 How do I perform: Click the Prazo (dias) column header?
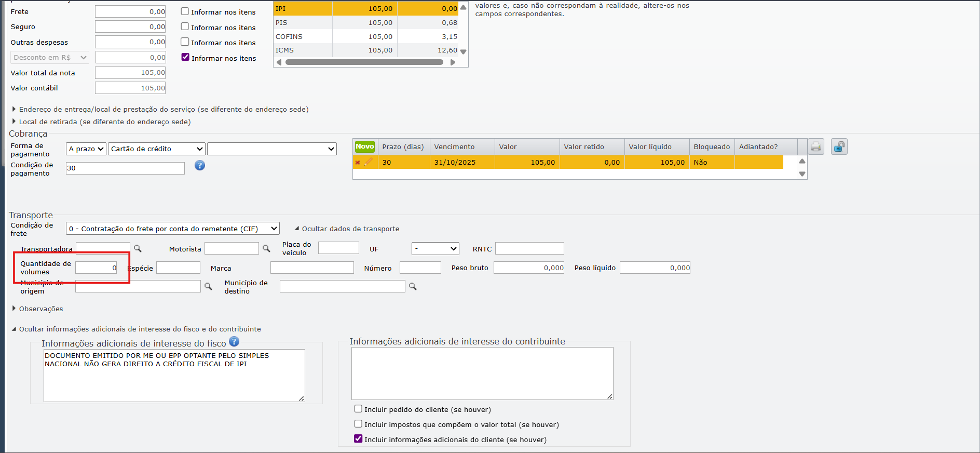[403, 147]
